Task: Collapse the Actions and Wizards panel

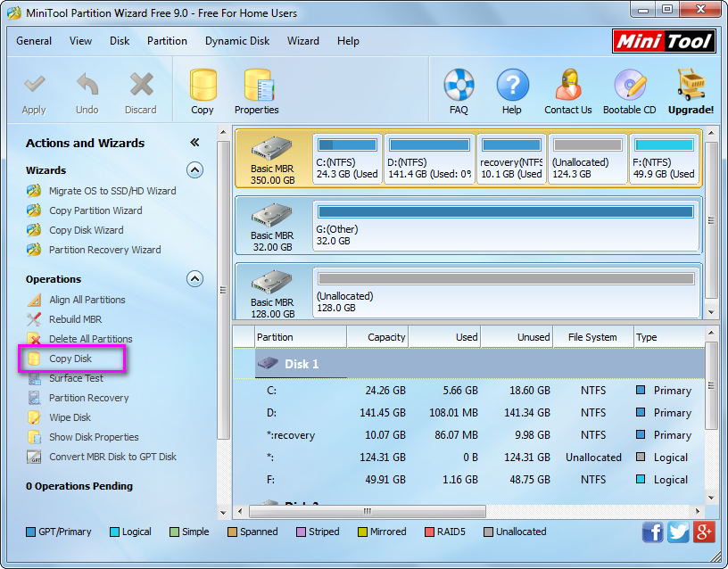Action: (195, 143)
